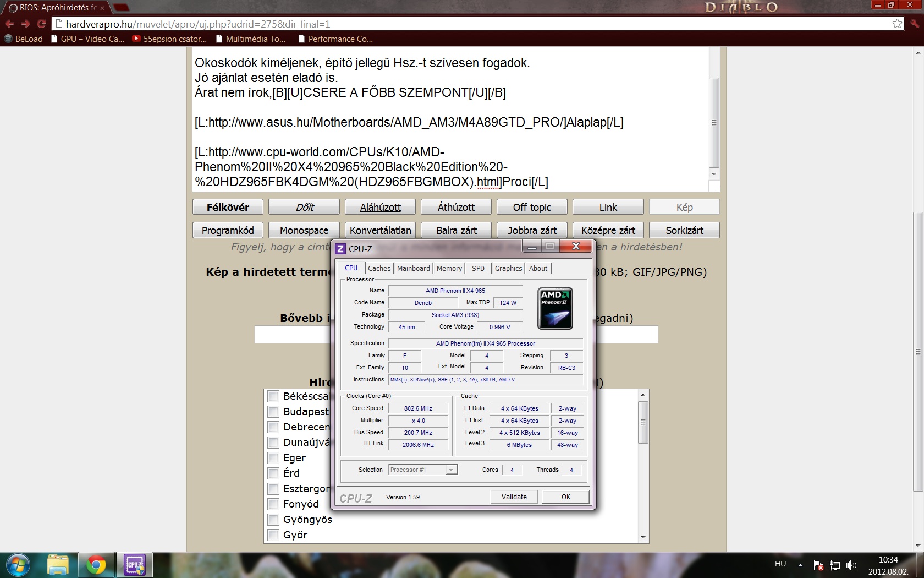Select the Eger checkbox
This screenshot has height=578, width=924.
[x=273, y=458]
